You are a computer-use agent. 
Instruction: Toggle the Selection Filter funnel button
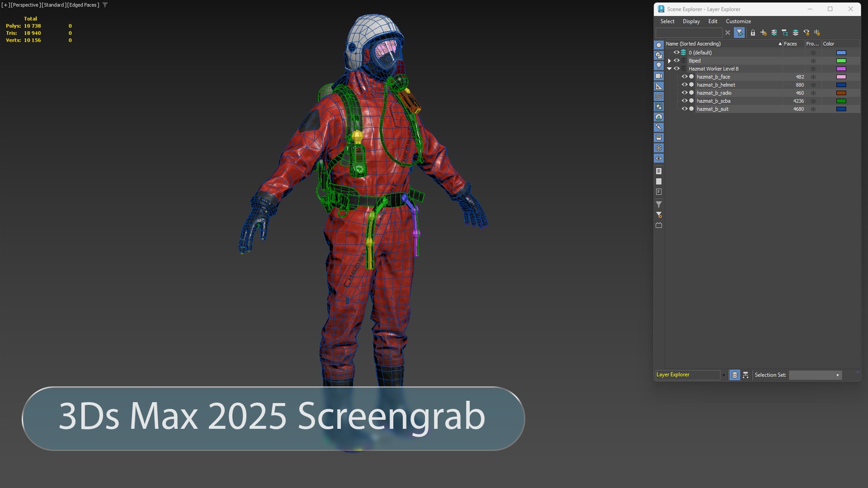pyautogui.click(x=740, y=33)
